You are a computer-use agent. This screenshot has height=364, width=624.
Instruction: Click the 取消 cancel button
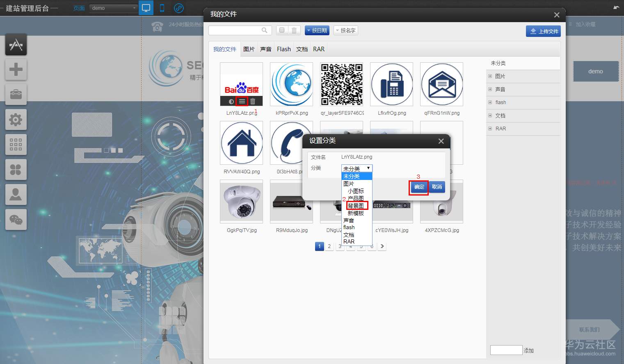437,187
